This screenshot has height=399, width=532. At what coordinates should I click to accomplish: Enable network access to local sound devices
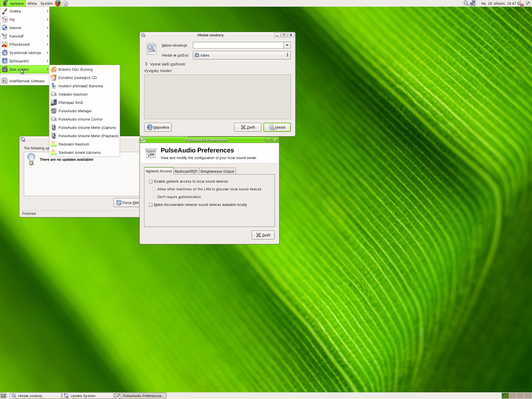[x=151, y=181]
